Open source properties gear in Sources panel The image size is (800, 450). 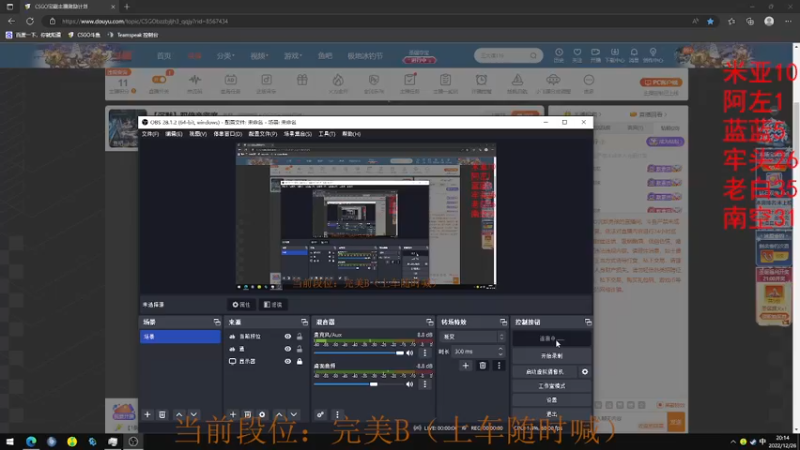point(262,414)
